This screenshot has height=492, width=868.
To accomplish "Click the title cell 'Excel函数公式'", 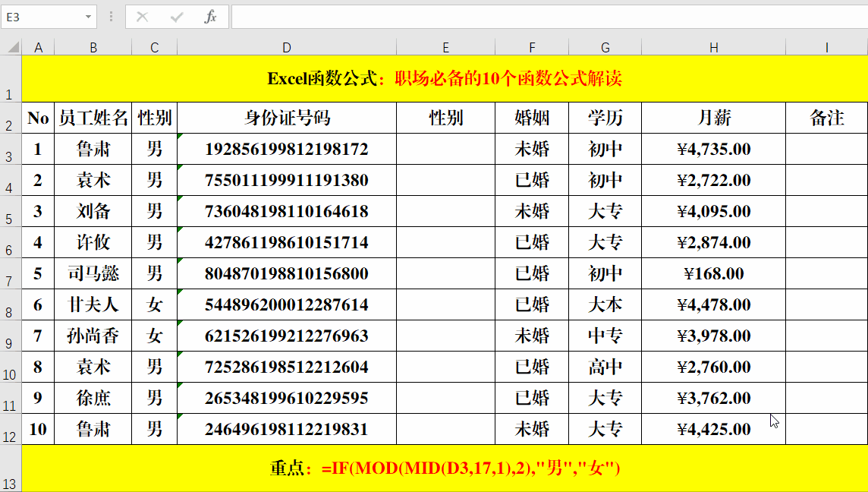I will point(445,79).
